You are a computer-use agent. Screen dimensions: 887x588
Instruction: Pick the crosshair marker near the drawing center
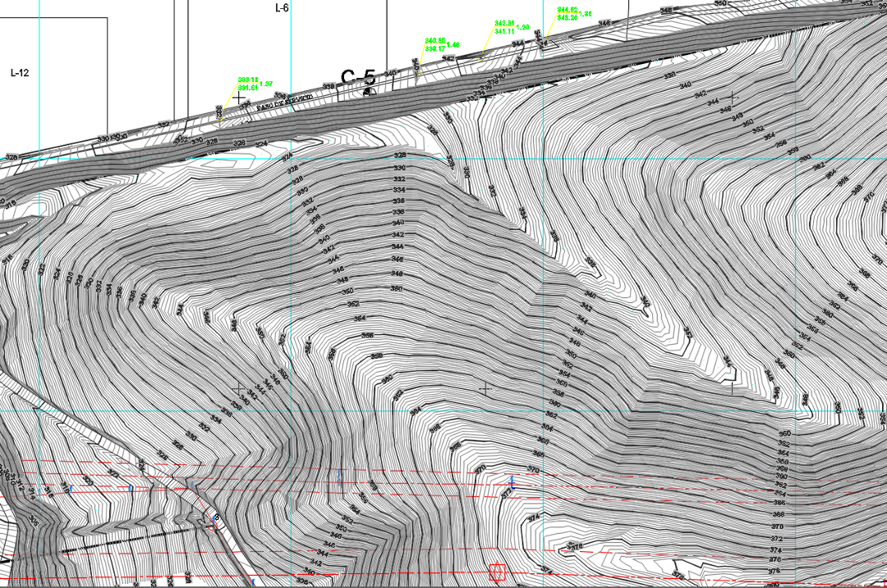[x=485, y=388]
